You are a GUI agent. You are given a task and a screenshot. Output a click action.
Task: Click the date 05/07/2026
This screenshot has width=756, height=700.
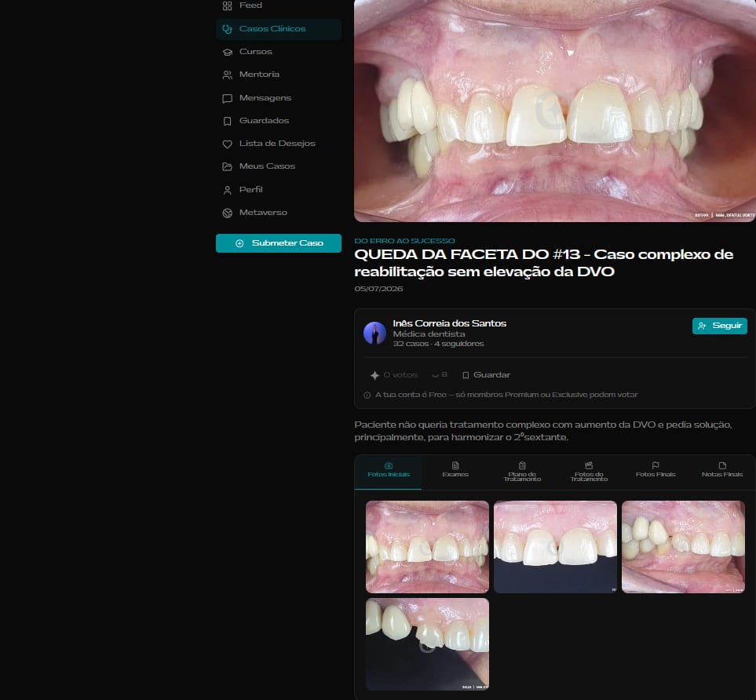378,289
